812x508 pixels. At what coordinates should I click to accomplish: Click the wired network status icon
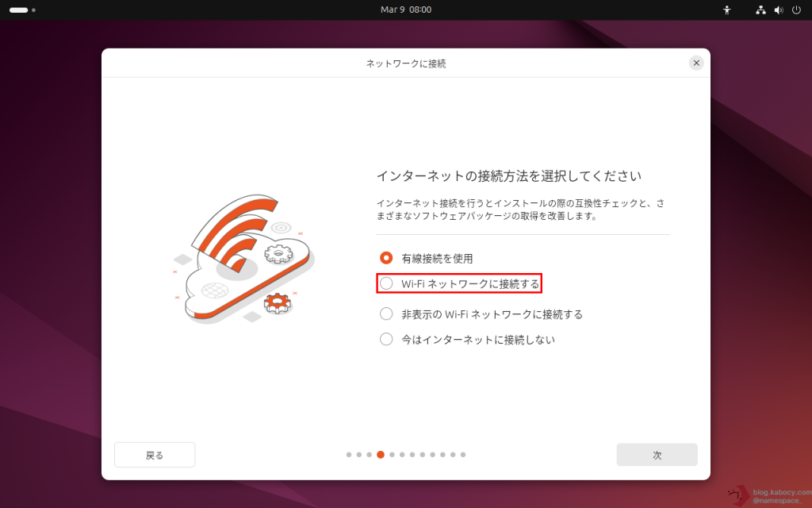(x=760, y=10)
